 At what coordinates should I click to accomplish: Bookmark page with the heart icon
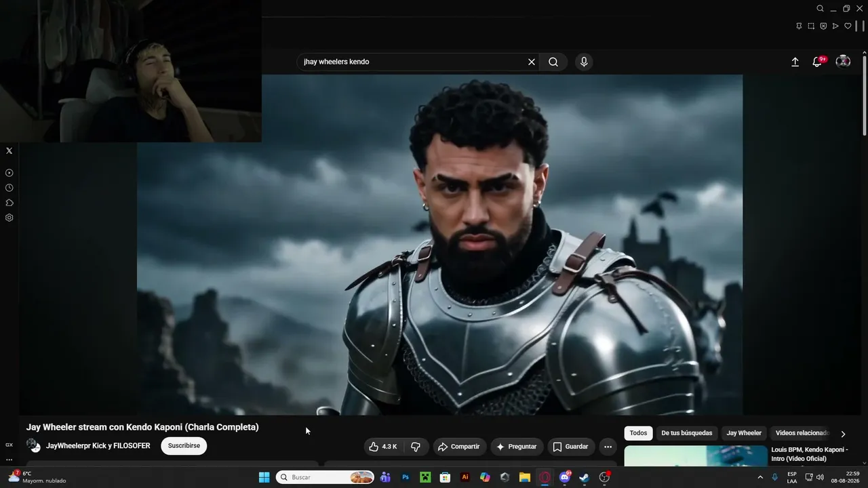pos(848,26)
